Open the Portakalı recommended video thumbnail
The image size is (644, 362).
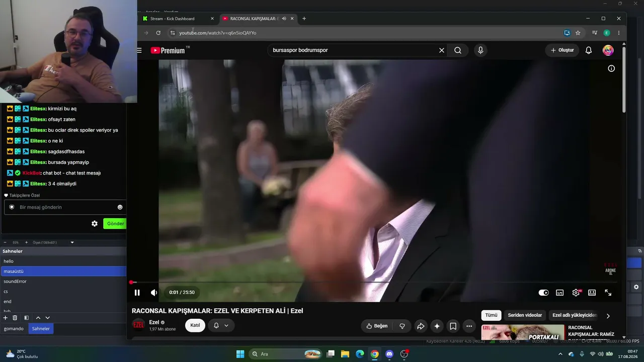coord(522,332)
